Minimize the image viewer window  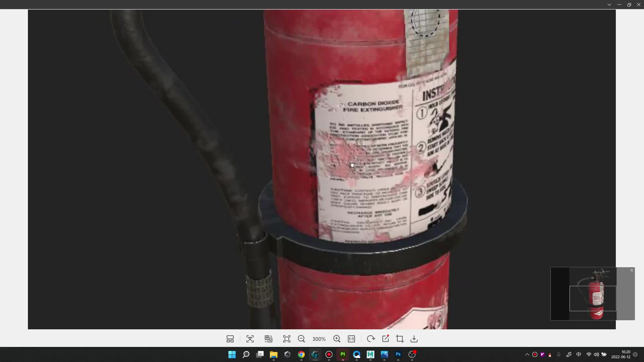click(x=619, y=5)
